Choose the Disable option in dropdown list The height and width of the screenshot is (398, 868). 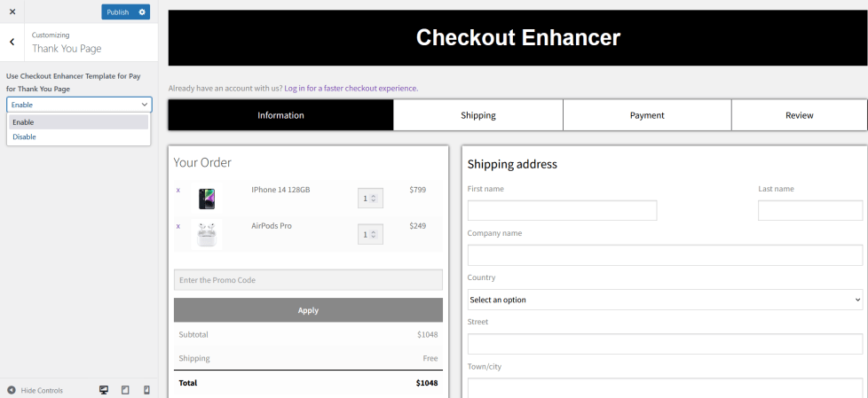pyautogui.click(x=25, y=137)
